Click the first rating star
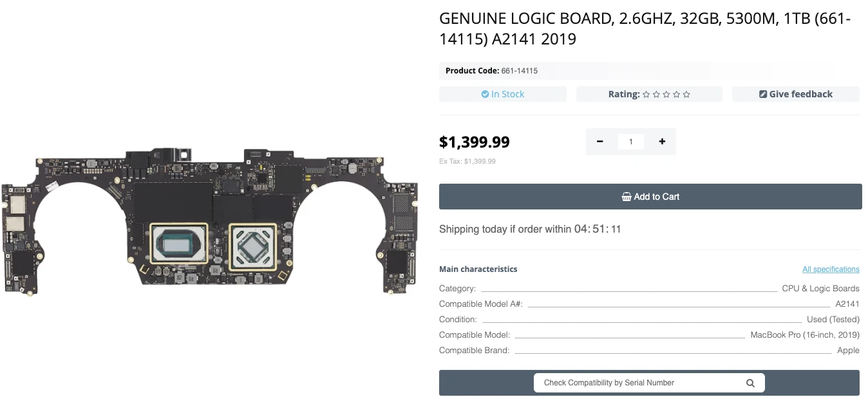The height and width of the screenshot is (406, 868). tap(646, 95)
